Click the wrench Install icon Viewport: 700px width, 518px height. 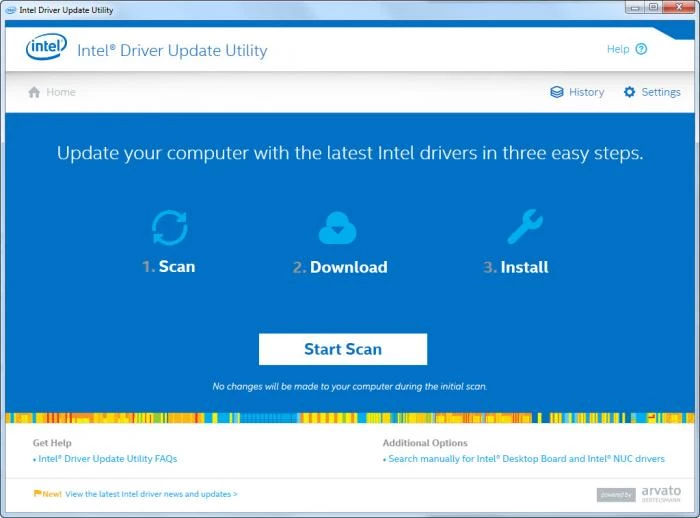[524, 227]
